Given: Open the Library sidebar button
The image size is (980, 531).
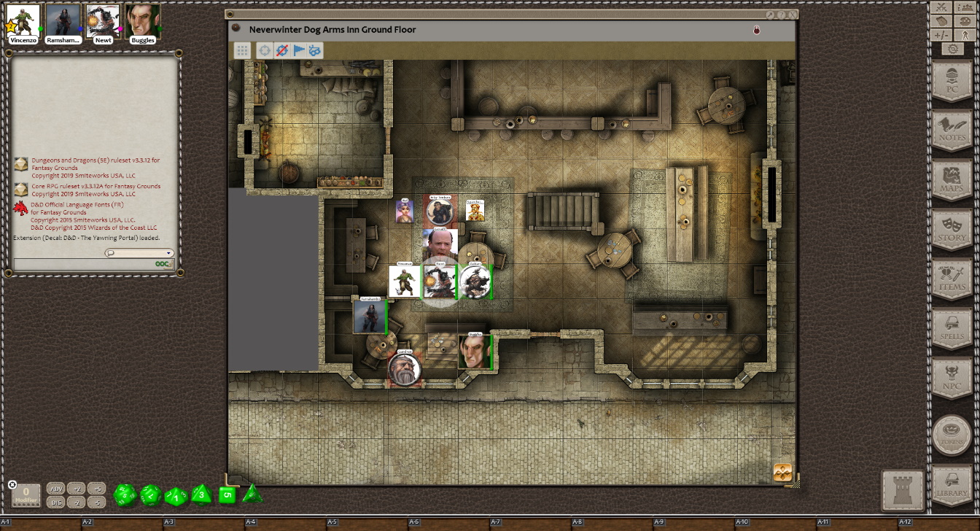Looking at the screenshot, I should 952,484.
